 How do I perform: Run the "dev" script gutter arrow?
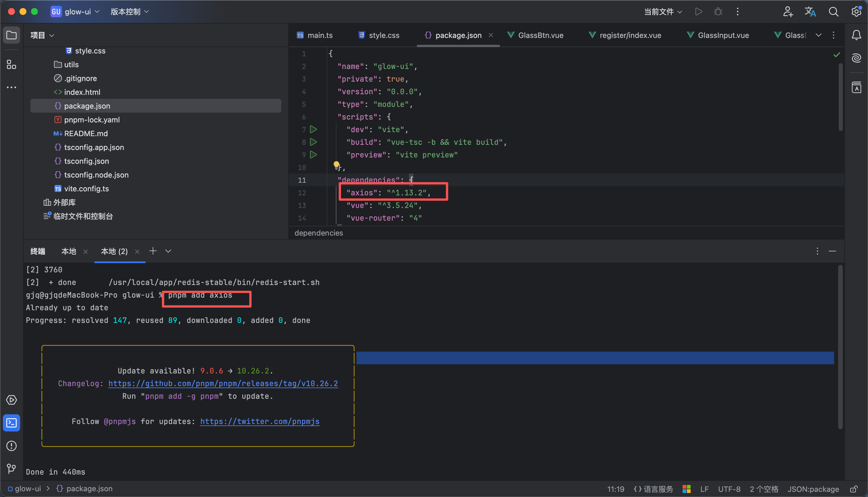click(x=313, y=129)
